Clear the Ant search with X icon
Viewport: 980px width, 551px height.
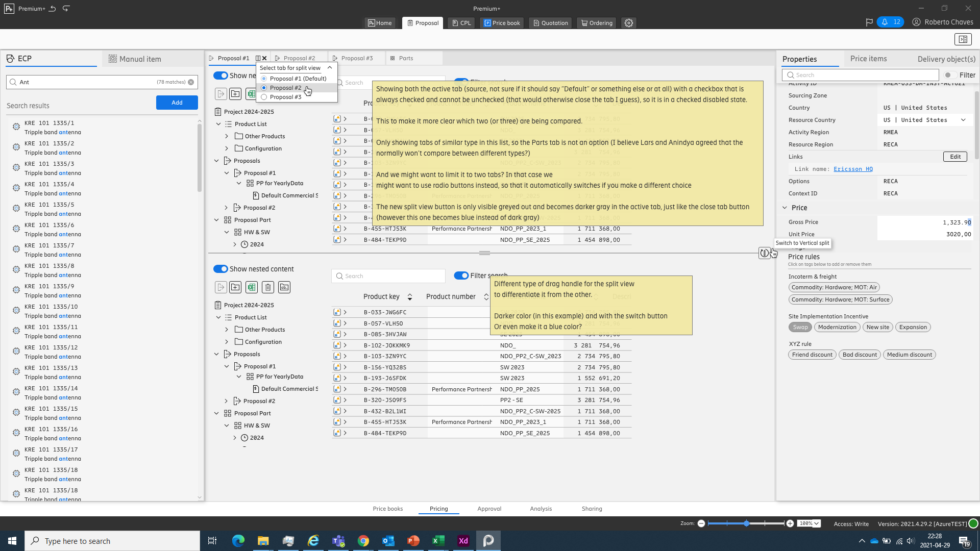(x=191, y=82)
